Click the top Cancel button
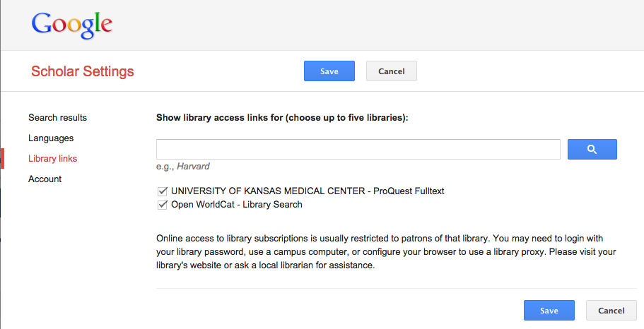The image size is (644, 329). pos(392,71)
